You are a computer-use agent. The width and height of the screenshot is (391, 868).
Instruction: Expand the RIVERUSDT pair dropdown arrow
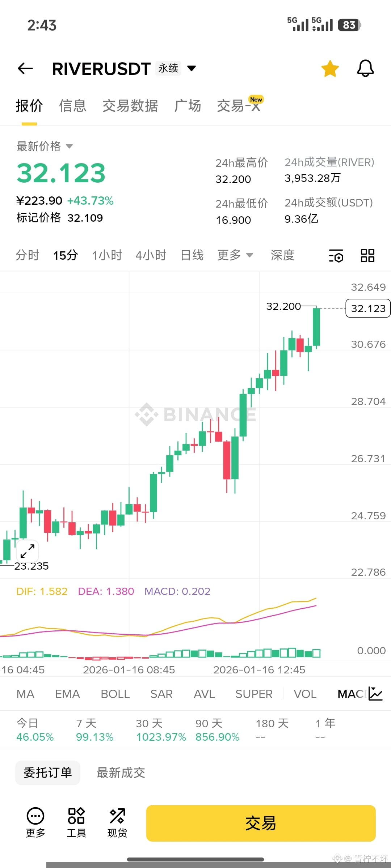192,68
